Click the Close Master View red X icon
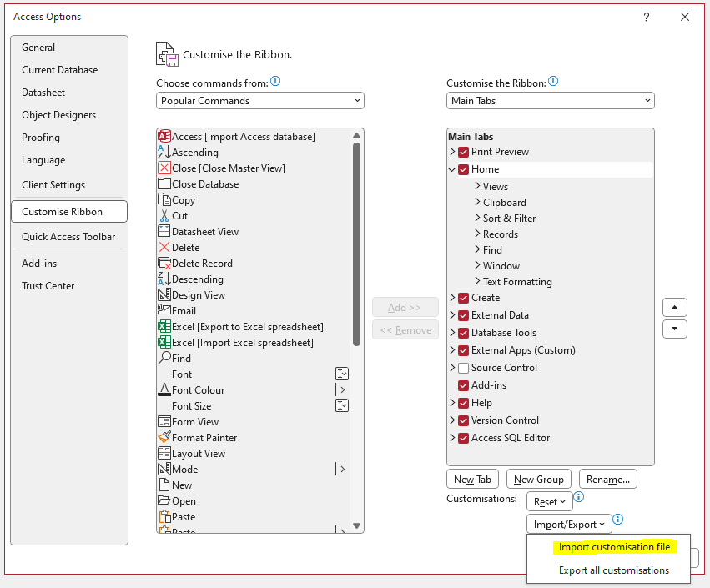This screenshot has height=588, width=710. tap(164, 168)
